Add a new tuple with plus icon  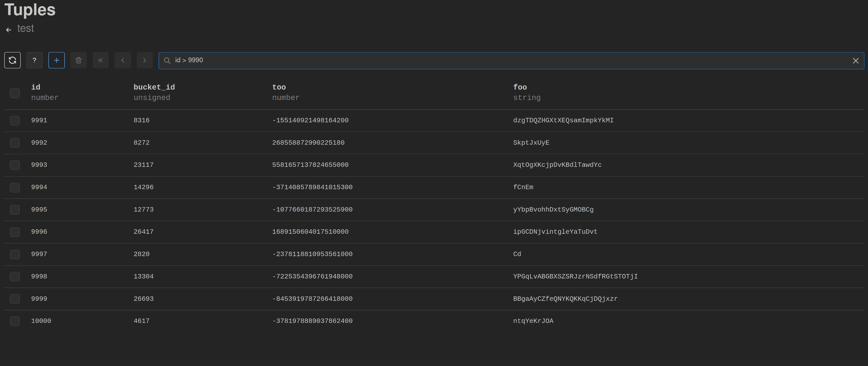pyautogui.click(x=57, y=60)
